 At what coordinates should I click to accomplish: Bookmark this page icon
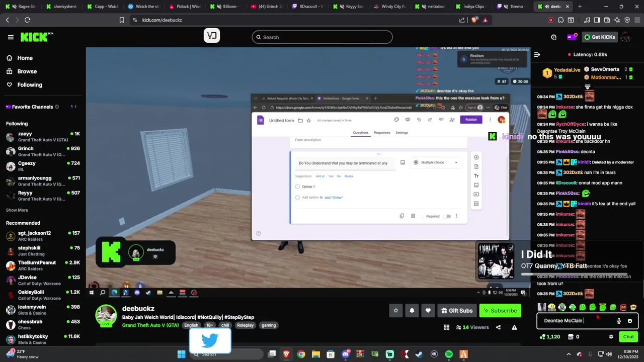pos(122,20)
